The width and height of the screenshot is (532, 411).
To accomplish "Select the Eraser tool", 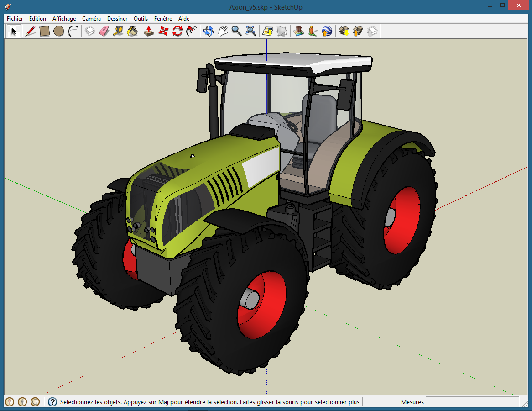I will point(104,31).
